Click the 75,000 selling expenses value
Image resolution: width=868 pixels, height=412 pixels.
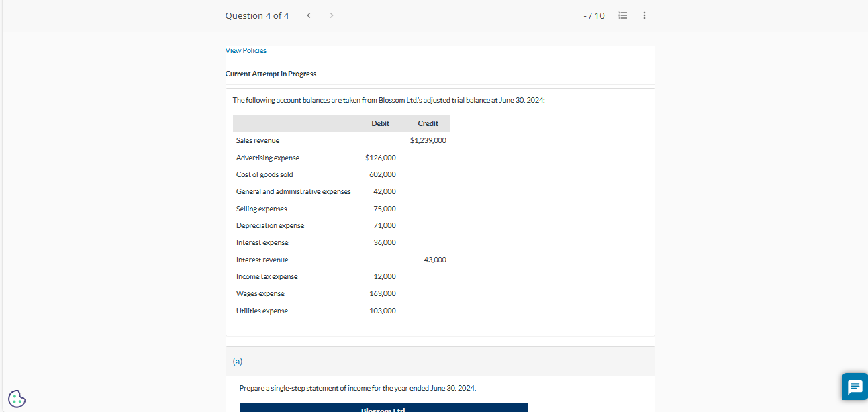pyautogui.click(x=385, y=209)
